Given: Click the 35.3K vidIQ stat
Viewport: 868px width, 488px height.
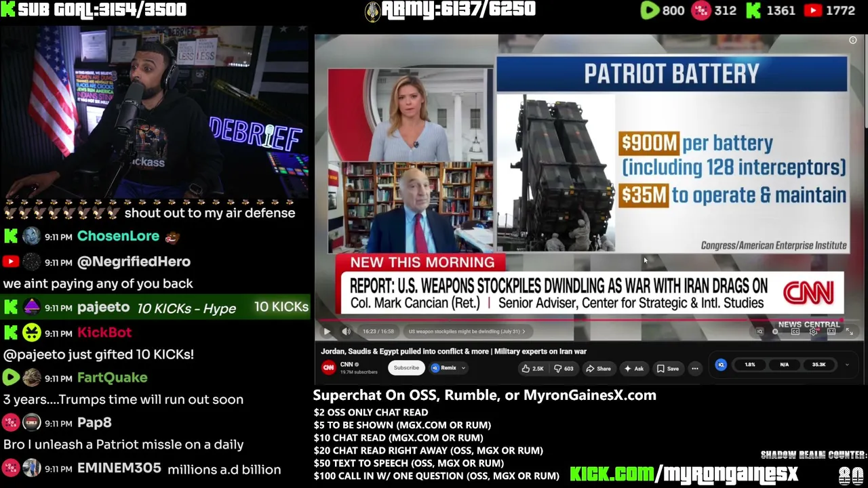Looking at the screenshot, I should 818,365.
